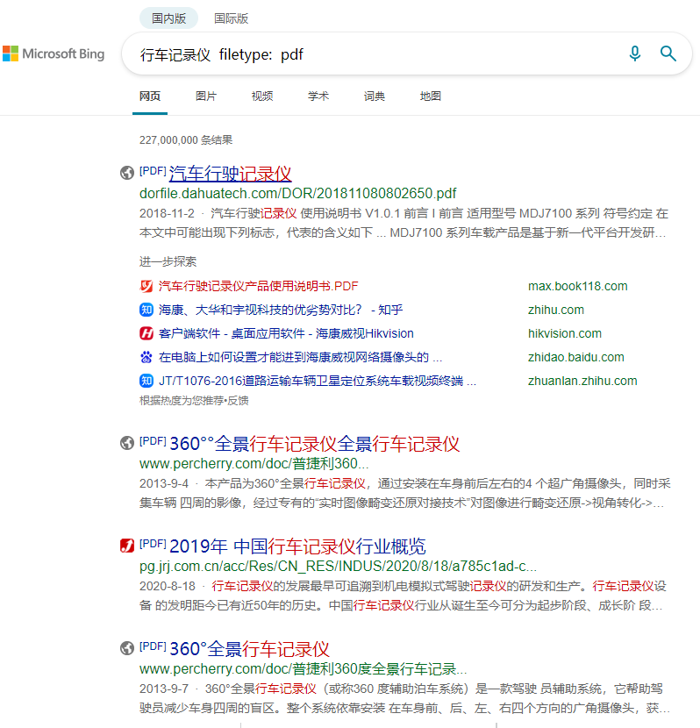Screen dimensions: 700x728
Task: Open JT/T1076-2016道路运输车辆 link
Action: [318, 381]
